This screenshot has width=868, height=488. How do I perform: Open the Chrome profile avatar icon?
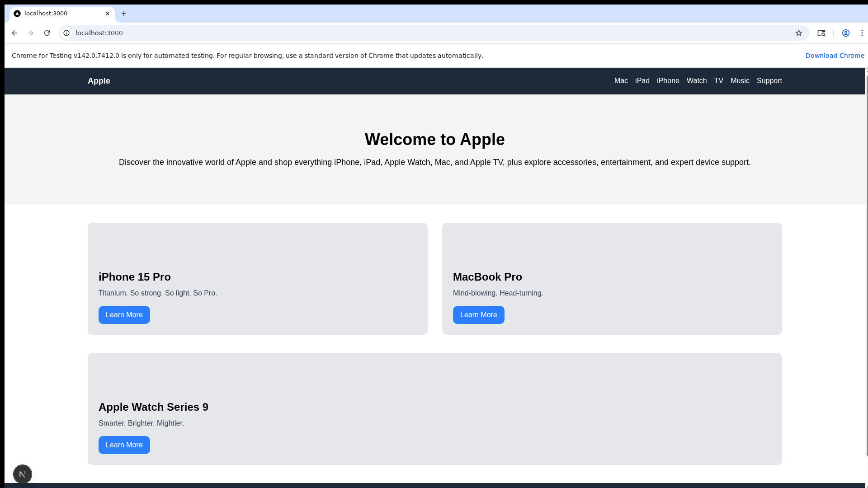pyautogui.click(x=846, y=33)
